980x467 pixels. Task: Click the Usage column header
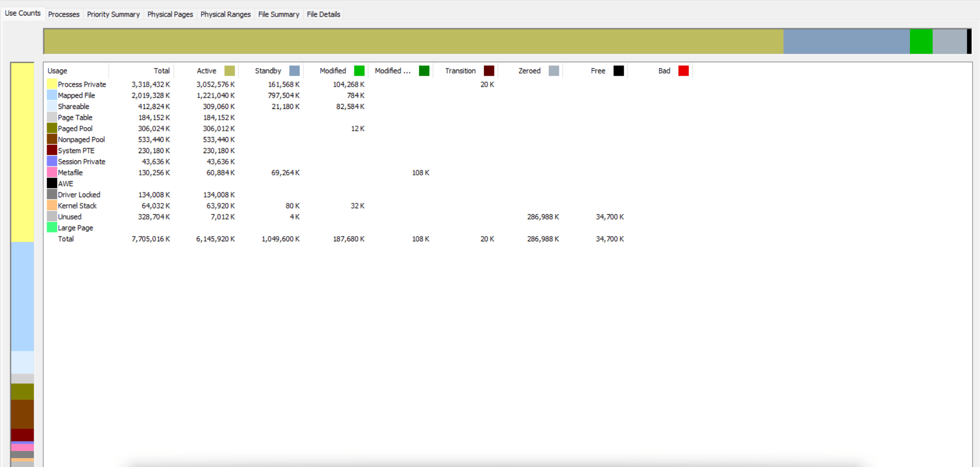coord(76,71)
